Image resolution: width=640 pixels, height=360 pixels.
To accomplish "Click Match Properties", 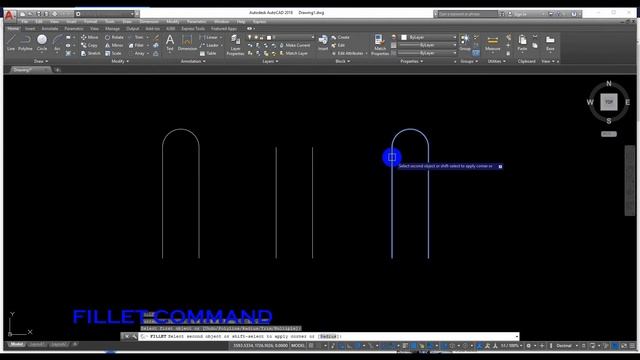I will point(380,45).
